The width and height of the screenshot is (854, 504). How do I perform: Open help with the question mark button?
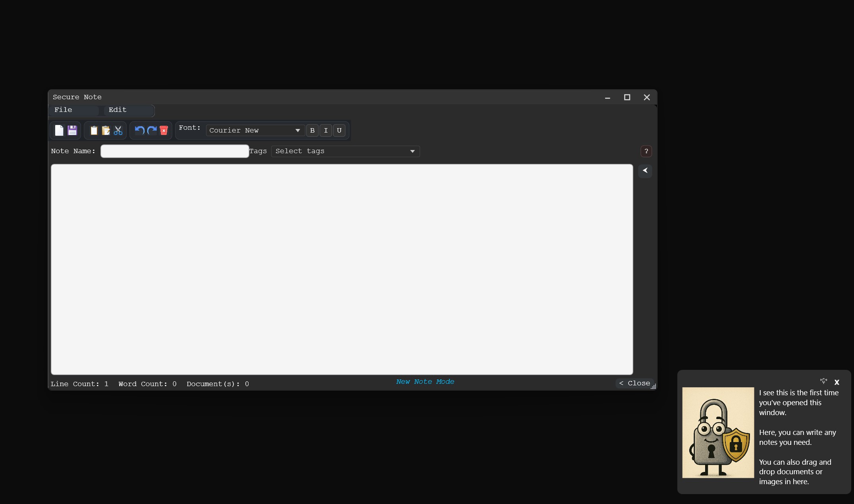pyautogui.click(x=646, y=151)
